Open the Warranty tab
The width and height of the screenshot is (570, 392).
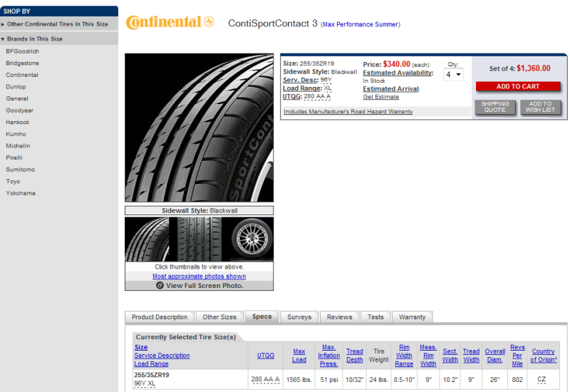click(x=413, y=317)
